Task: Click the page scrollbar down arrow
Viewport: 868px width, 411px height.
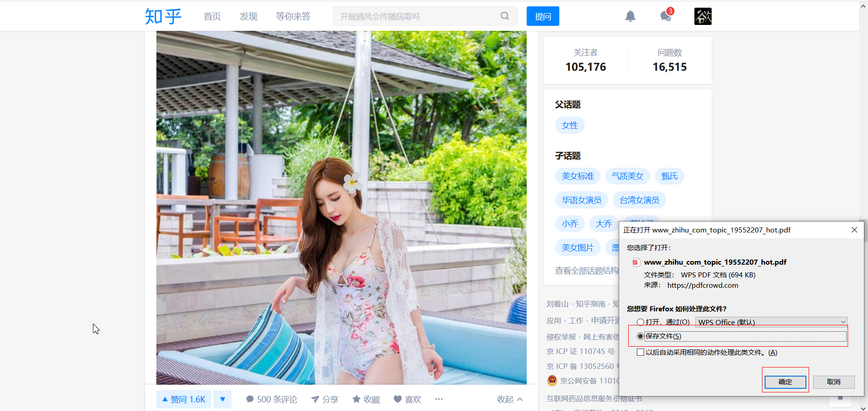Action: pyautogui.click(x=863, y=407)
